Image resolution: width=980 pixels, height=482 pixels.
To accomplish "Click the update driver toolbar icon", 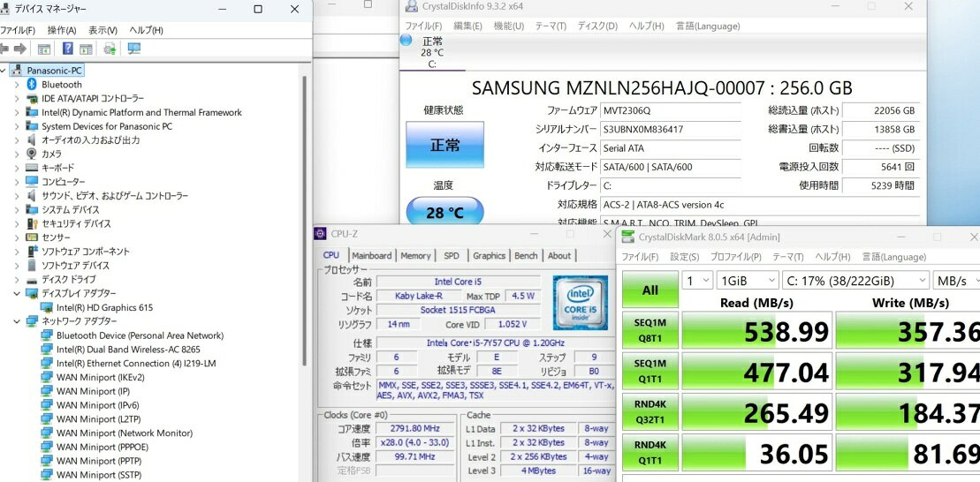I will (x=110, y=49).
